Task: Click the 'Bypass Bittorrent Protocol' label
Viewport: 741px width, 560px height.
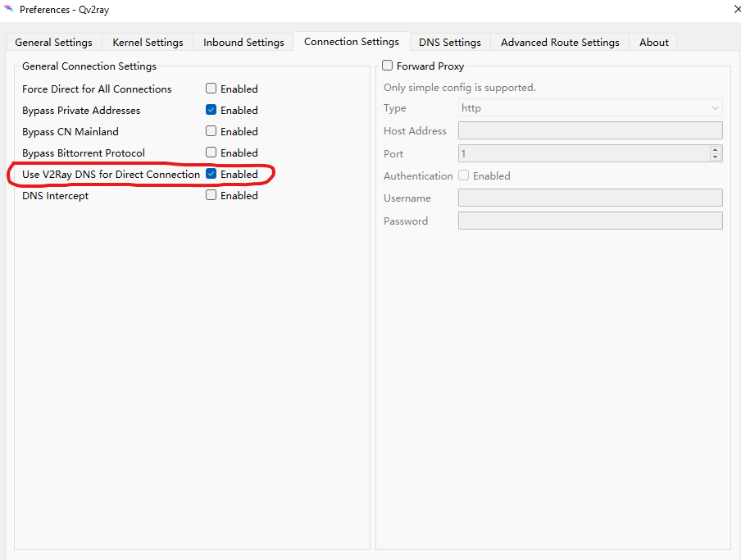Action: click(x=83, y=153)
